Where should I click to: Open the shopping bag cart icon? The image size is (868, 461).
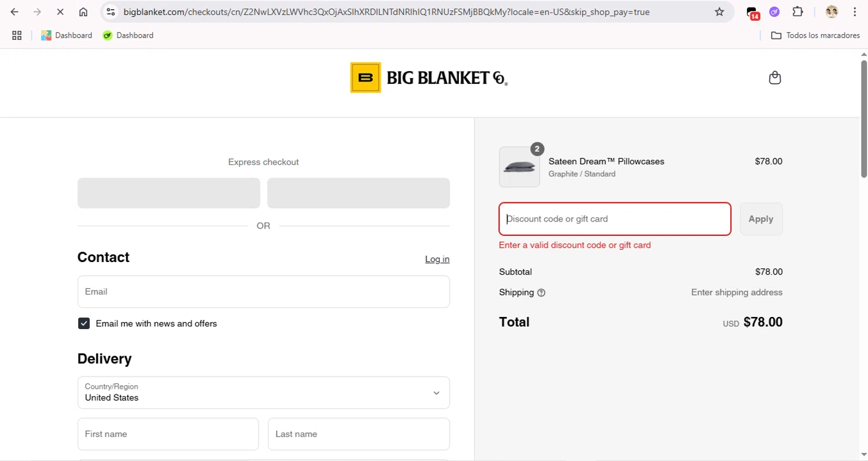[775, 78]
